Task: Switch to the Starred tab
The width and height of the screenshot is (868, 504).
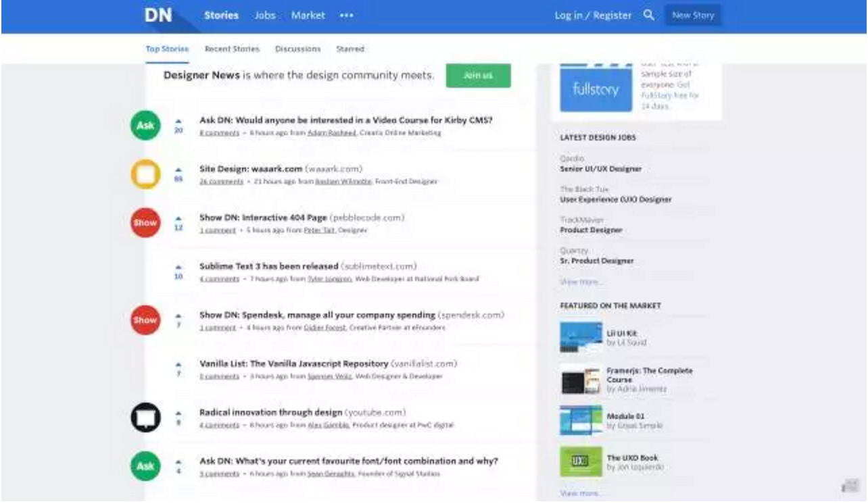Action: (350, 49)
